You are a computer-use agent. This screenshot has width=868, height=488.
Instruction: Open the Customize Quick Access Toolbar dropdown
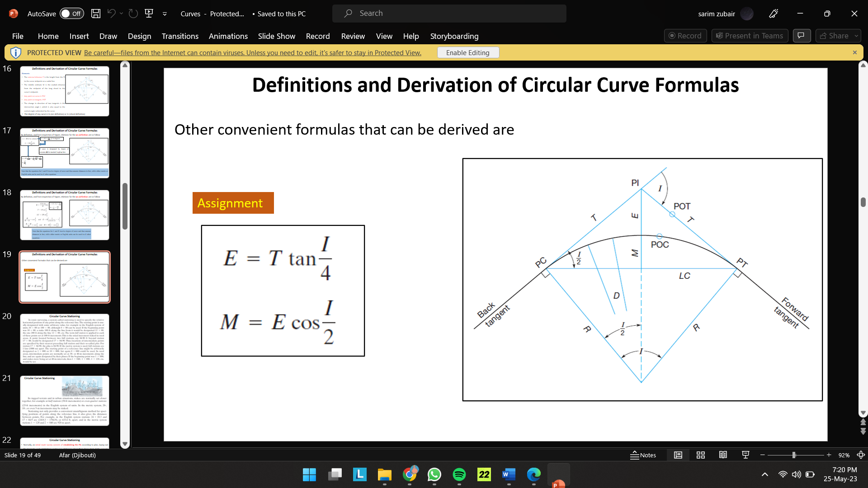[164, 14]
